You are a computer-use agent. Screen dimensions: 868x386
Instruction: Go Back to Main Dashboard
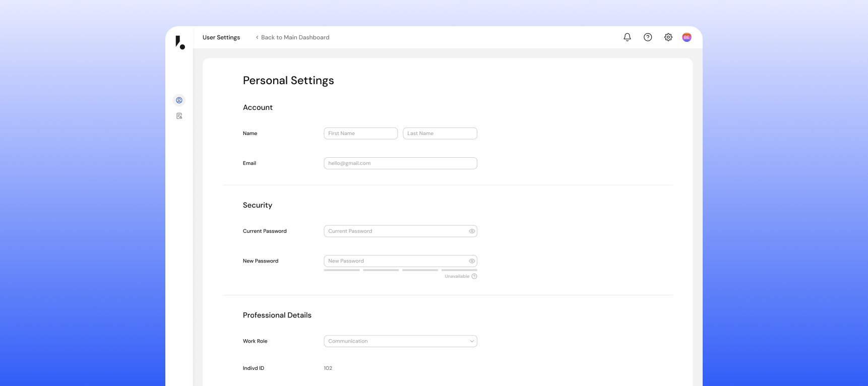pyautogui.click(x=292, y=37)
